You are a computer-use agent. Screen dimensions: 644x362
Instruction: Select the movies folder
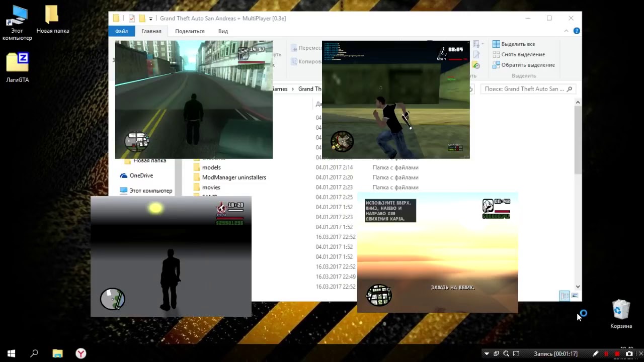point(211,188)
